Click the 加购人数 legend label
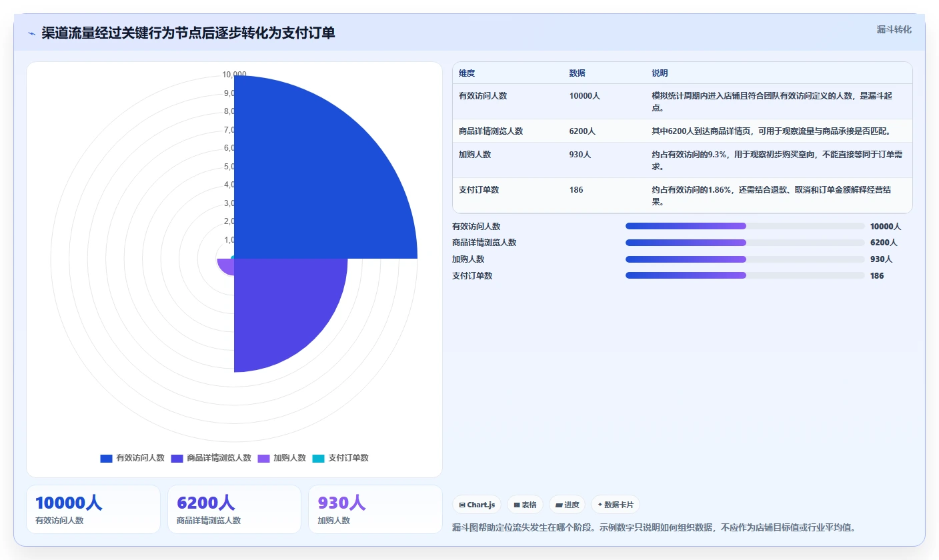939x560 pixels. (289, 458)
